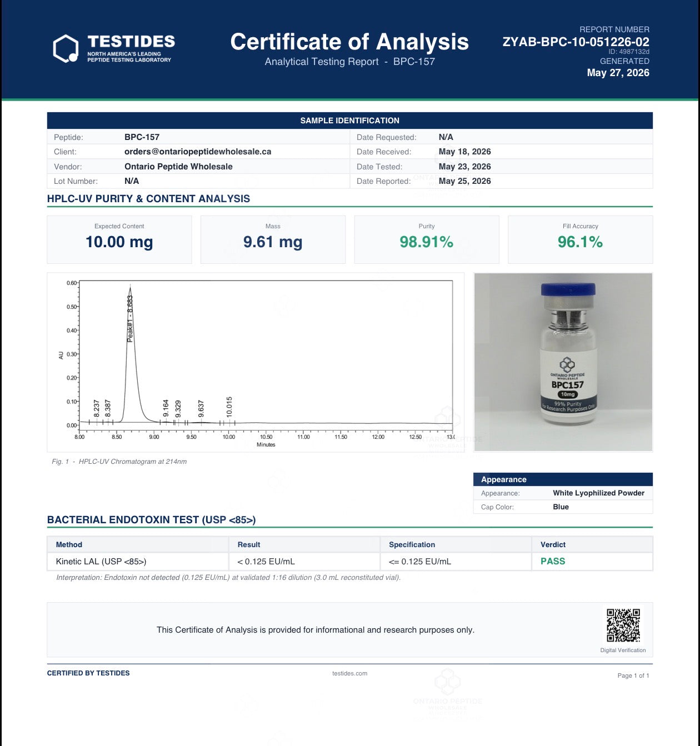Select Date Received May 18, 2026
The height and width of the screenshot is (746, 700).
(464, 152)
